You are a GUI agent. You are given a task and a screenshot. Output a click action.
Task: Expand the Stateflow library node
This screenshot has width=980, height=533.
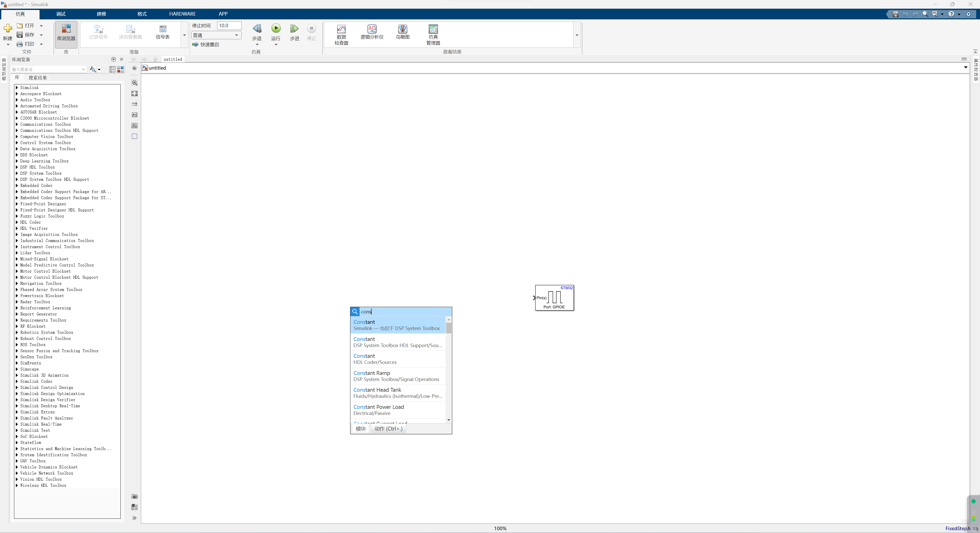click(17, 442)
